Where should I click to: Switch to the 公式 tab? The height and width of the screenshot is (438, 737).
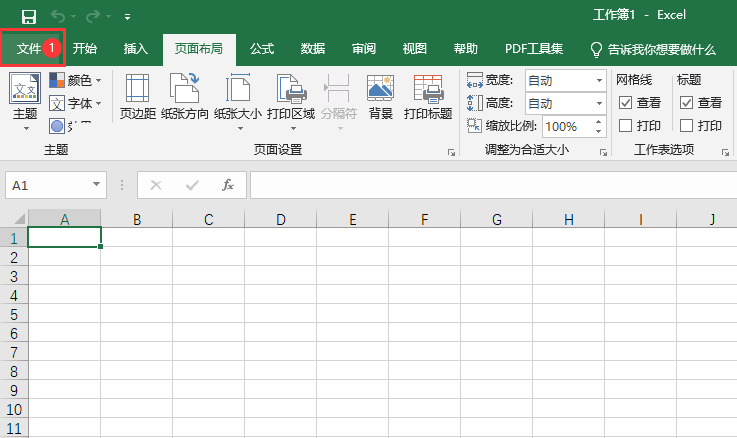point(262,48)
